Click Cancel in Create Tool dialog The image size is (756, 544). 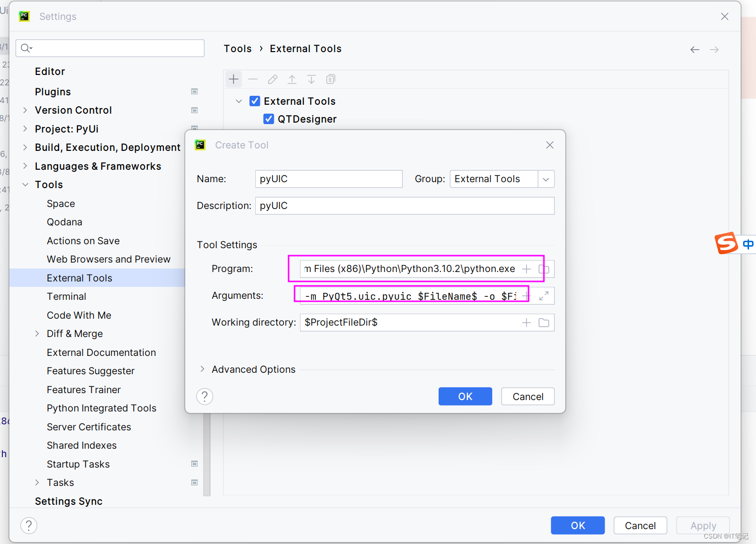pos(528,397)
